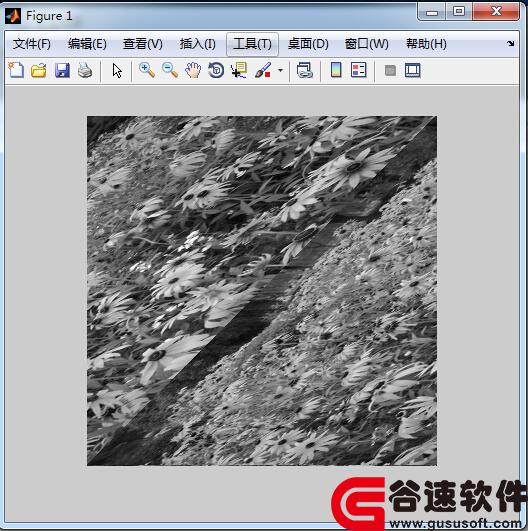The height and width of the screenshot is (531, 528).
Task: Open the 文件(F) menu
Action: pos(31,44)
